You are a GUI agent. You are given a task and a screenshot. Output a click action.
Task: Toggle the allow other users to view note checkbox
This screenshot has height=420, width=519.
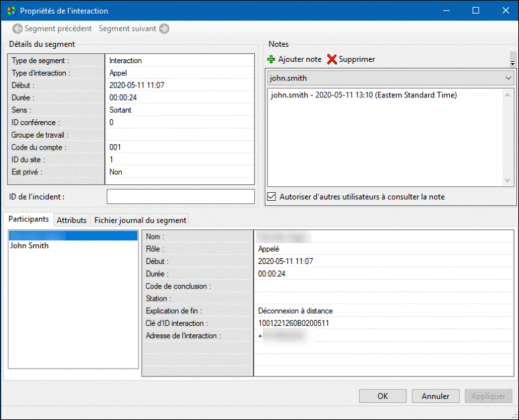(x=272, y=196)
